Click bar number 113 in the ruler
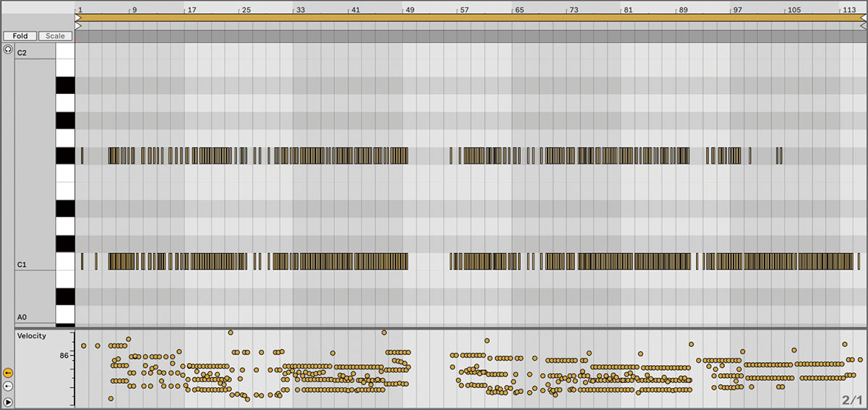The width and height of the screenshot is (868, 410). (x=848, y=10)
